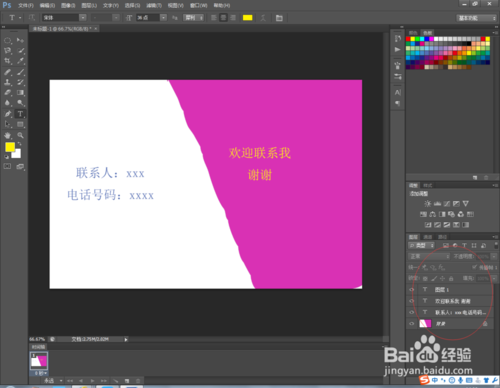Image resolution: width=500 pixels, height=388 pixels.
Task: Select the Gradient tool
Action: pos(20,93)
